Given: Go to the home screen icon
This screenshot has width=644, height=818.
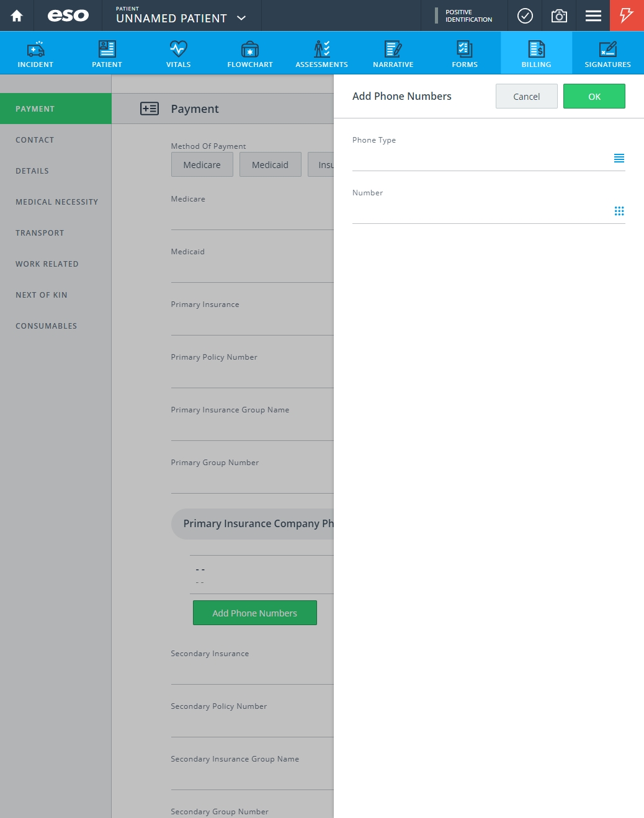Looking at the screenshot, I should (x=17, y=16).
